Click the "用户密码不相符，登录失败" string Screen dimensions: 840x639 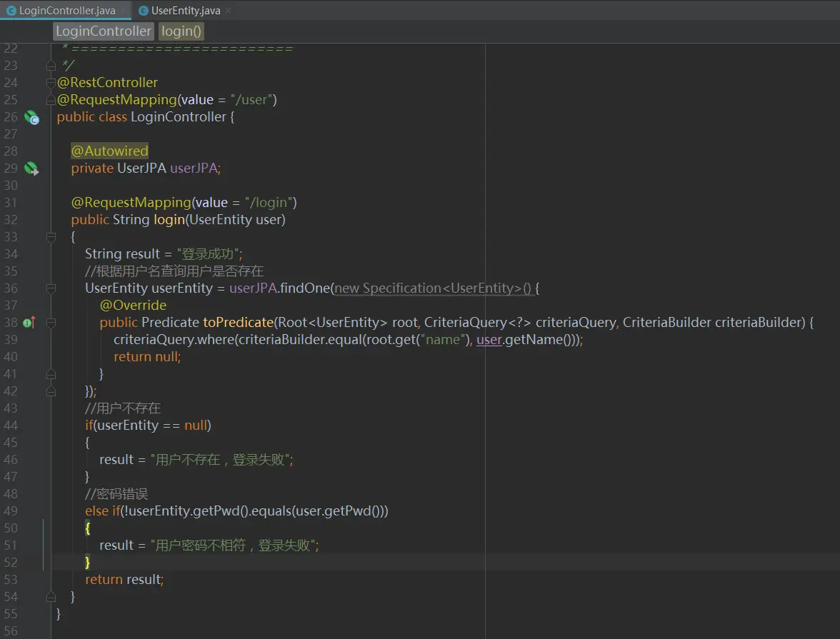(233, 545)
